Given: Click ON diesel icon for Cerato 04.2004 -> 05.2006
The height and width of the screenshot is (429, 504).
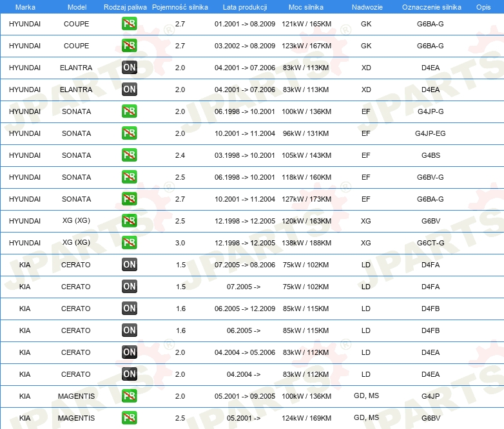Looking at the screenshot, I should pos(129,352).
